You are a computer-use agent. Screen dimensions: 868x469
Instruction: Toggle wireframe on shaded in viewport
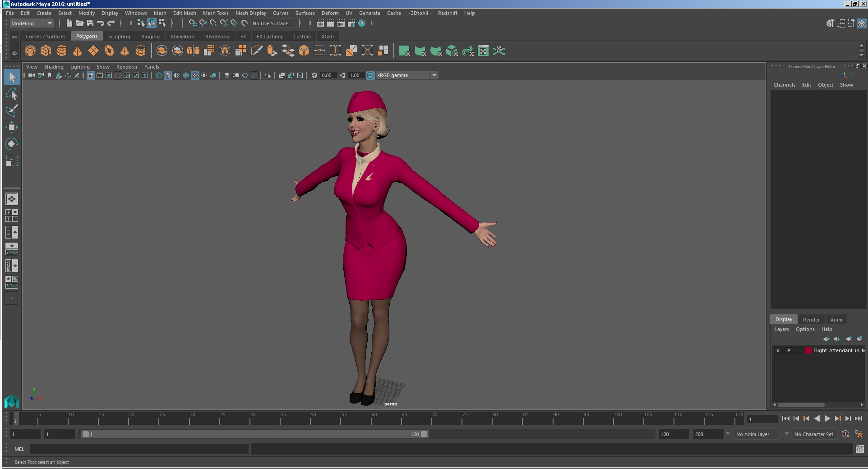[x=186, y=75]
